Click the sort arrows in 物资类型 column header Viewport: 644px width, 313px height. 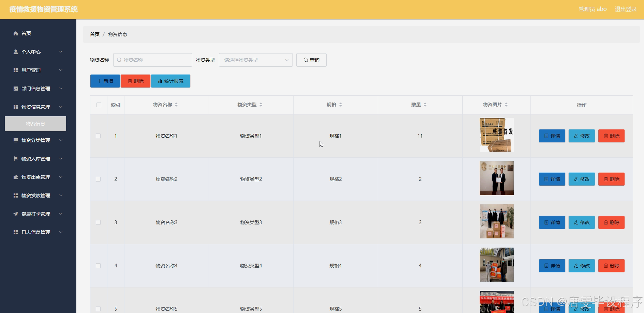(x=261, y=105)
